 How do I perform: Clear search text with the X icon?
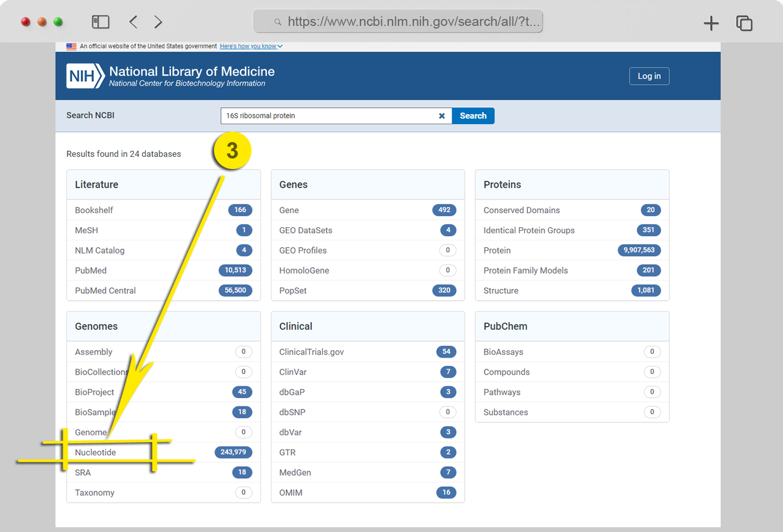[442, 116]
